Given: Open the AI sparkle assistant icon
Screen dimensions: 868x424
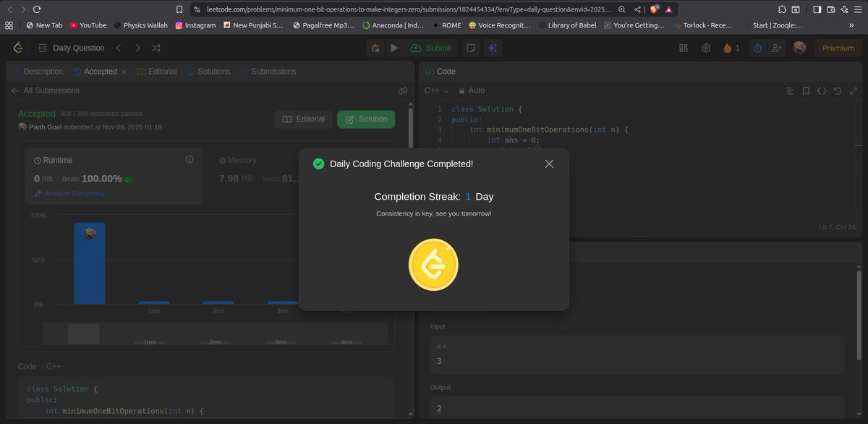Looking at the screenshot, I should pyautogui.click(x=493, y=48).
